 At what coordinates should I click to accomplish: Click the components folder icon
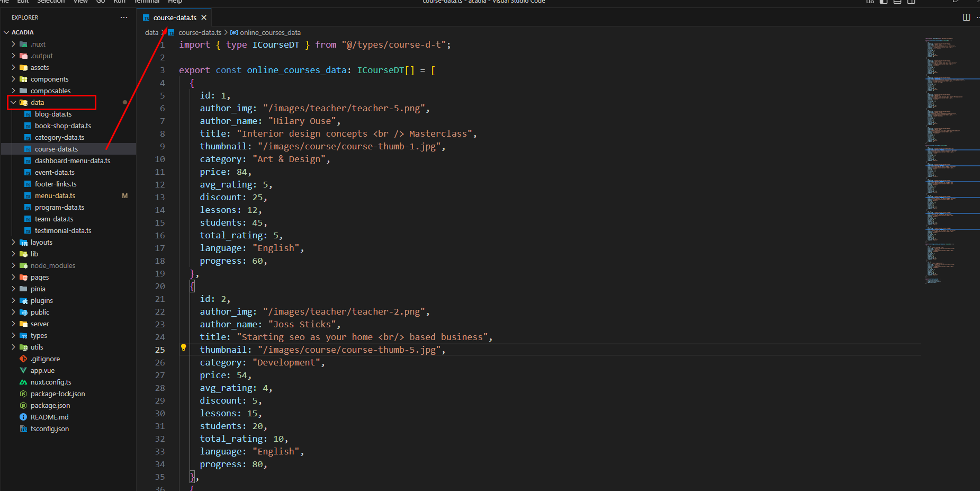pyautogui.click(x=23, y=79)
